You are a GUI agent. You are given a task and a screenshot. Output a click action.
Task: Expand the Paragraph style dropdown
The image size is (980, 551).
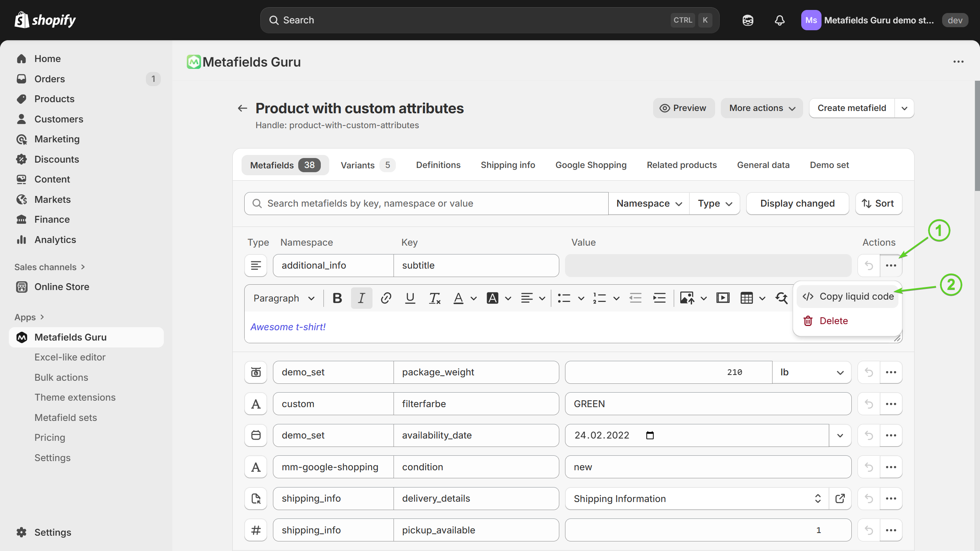[x=284, y=298]
